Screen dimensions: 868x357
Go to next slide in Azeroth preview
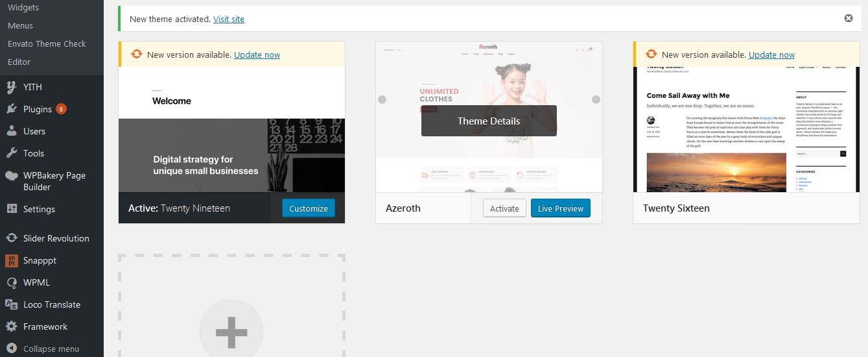pyautogui.click(x=596, y=100)
